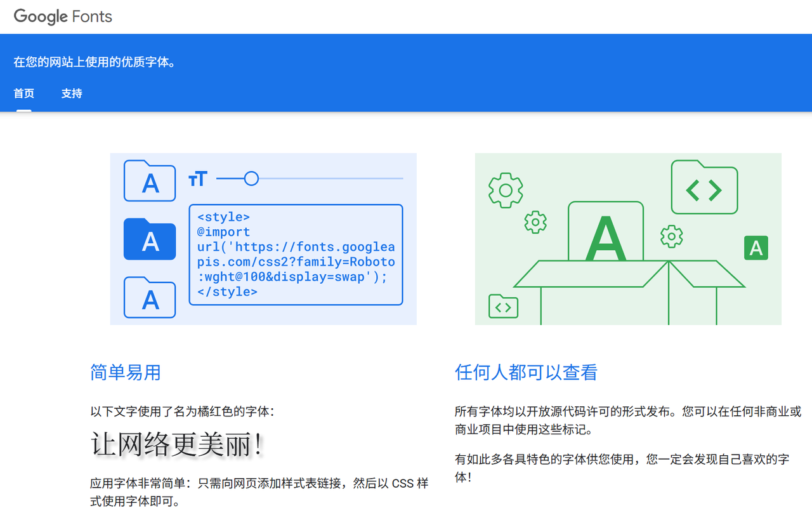The image size is (812, 513).
Task: Click the banner text 在您的网站上使用的优质字体
Action: coord(95,62)
